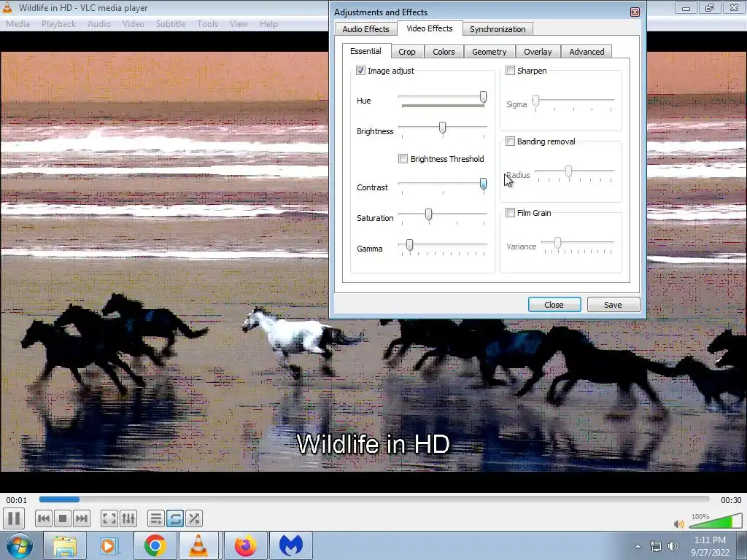
Task: Open the Geometry sub-tab
Action: click(489, 52)
